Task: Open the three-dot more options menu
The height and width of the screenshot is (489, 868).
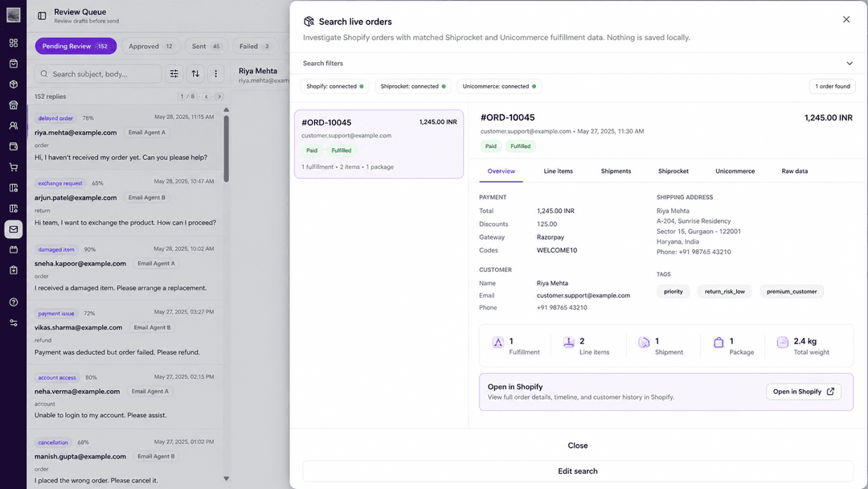Action: click(x=216, y=74)
